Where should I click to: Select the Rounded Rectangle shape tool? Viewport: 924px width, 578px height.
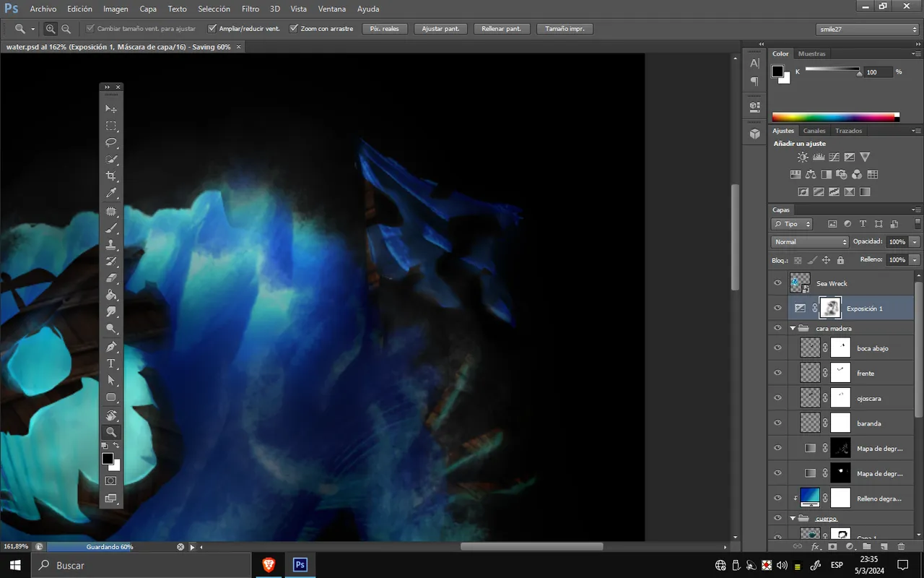point(111,397)
